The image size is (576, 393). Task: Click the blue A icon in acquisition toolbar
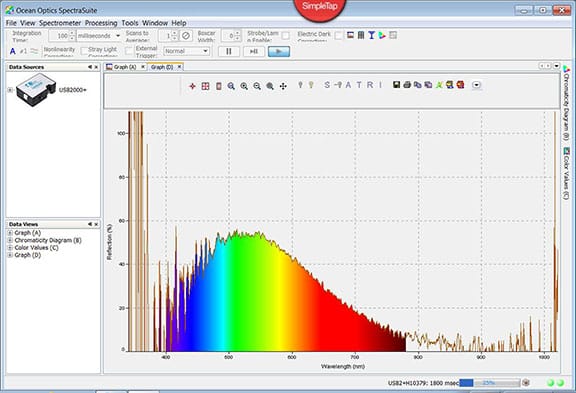[x=13, y=51]
